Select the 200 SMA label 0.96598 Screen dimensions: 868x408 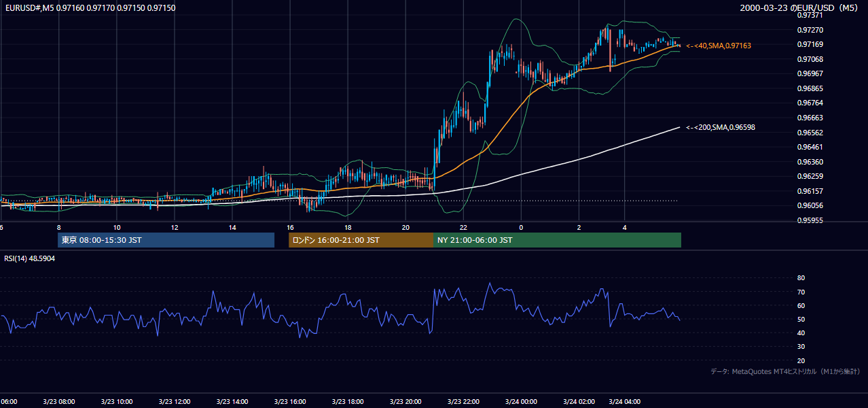[x=721, y=127]
